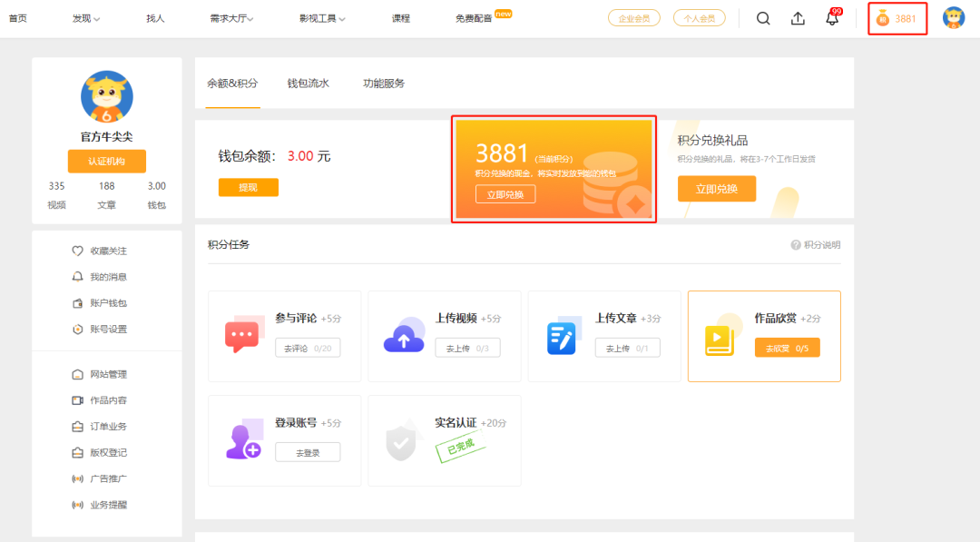The height and width of the screenshot is (542, 980).
Task: Open notifications bell with 99 badge
Action: [x=832, y=18]
